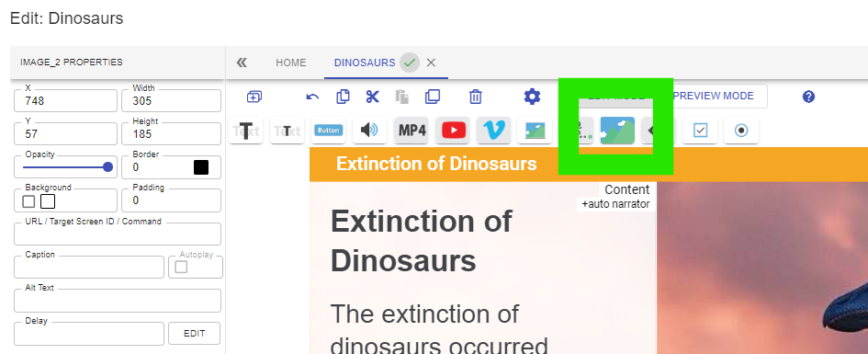
Task: Insert an MP4 video element
Action: point(411,131)
